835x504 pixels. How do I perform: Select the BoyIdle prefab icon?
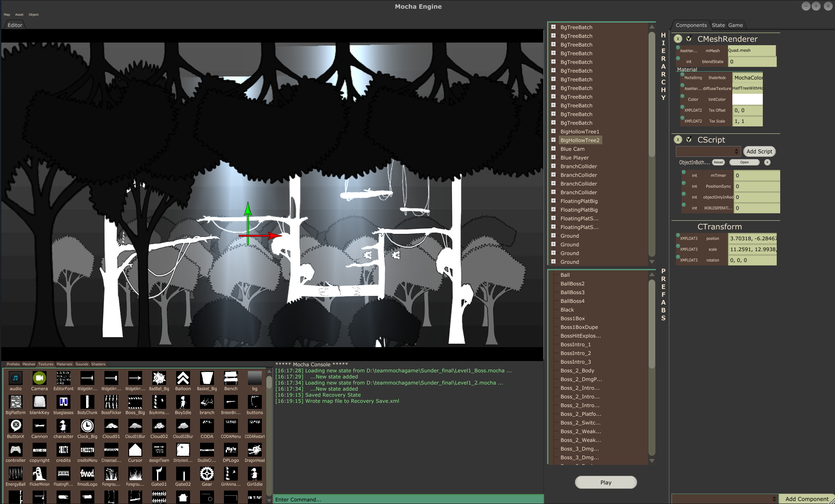pyautogui.click(x=183, y=402)
